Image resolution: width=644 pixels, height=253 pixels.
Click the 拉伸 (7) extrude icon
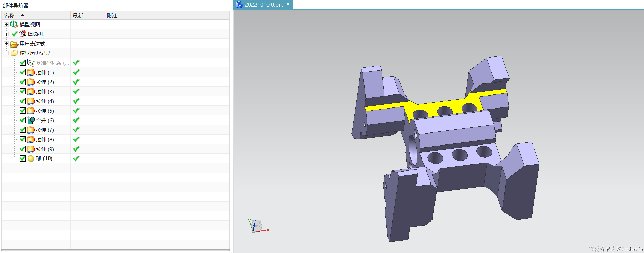click(31, 130)
